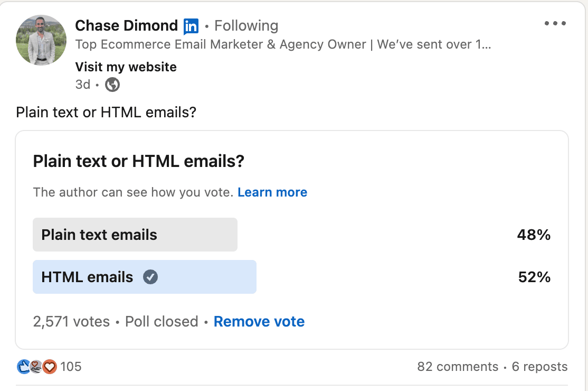Click the red Love reaction icon

(50, 367)
